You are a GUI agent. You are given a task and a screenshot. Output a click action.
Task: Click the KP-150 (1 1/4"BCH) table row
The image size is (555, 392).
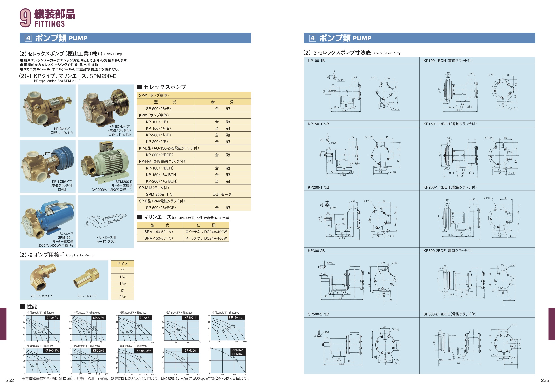194,175
